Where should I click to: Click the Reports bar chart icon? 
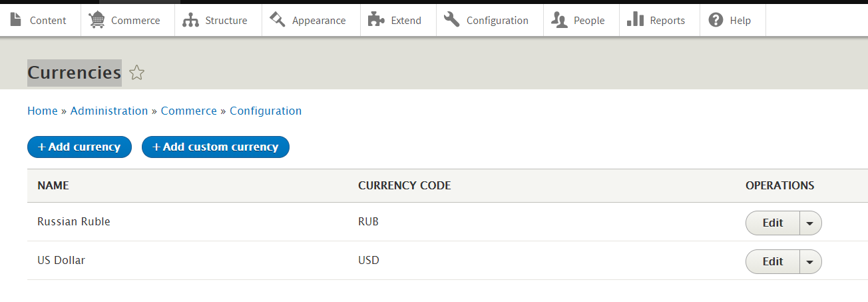[x=635, y=20]
